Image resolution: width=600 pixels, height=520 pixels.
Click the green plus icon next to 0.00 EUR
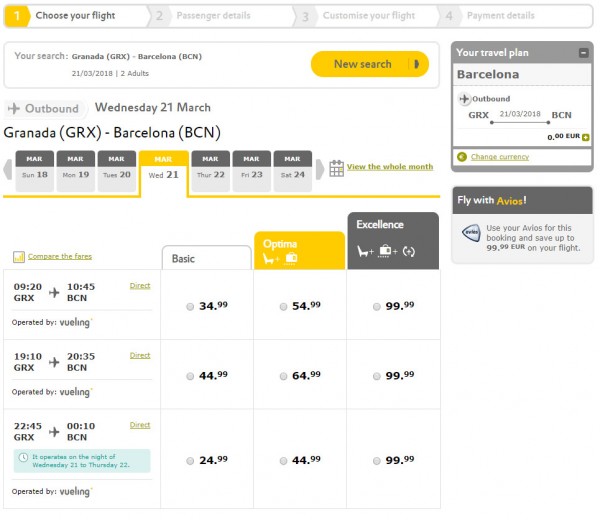[x=585, y=137]
